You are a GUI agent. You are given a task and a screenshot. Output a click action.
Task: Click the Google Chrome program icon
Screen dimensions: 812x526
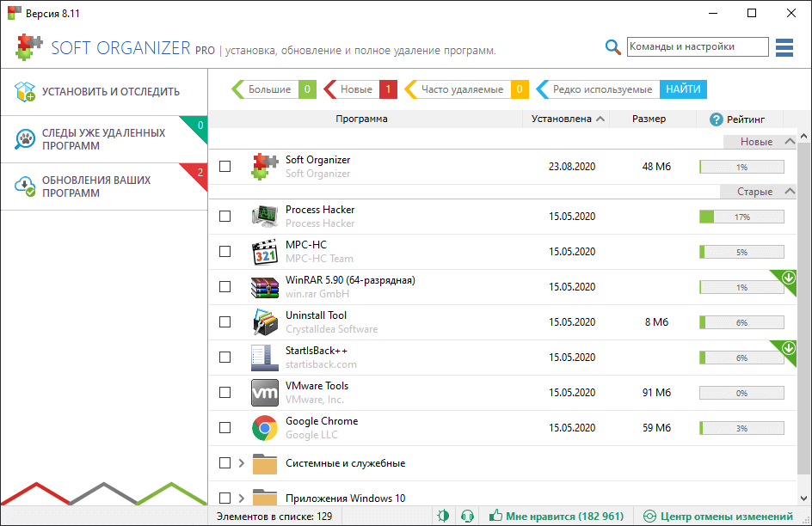(x=265, y=428)
